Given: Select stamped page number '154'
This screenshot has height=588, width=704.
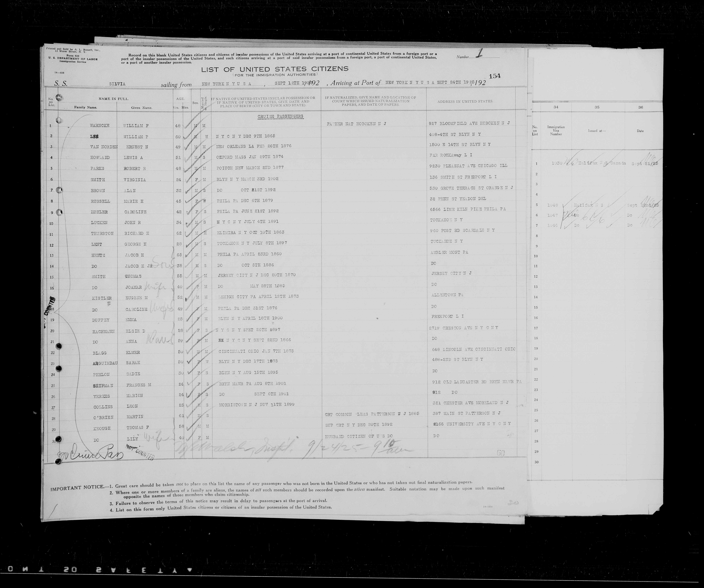Looking at the screenshot, I should point(495,76).
